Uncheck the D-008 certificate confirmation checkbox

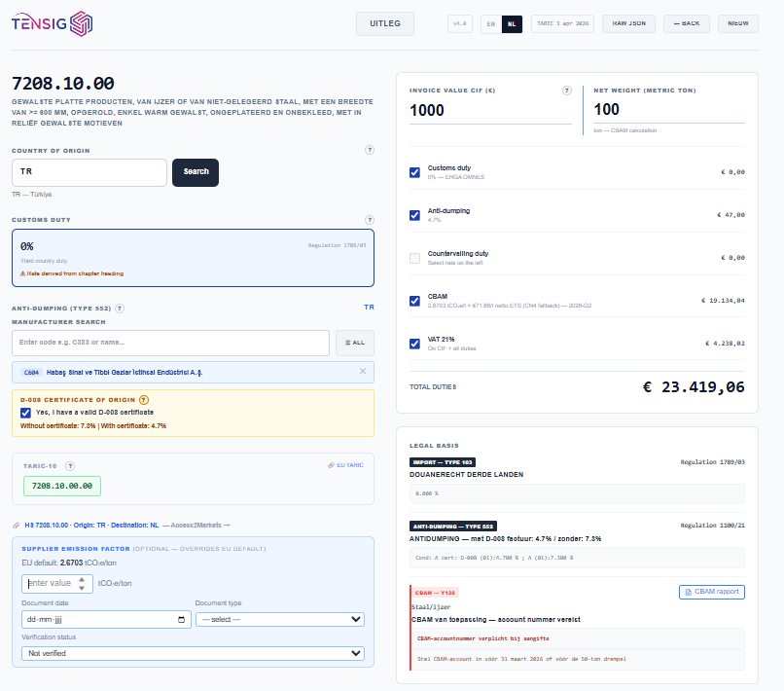[x=26, y=413]
